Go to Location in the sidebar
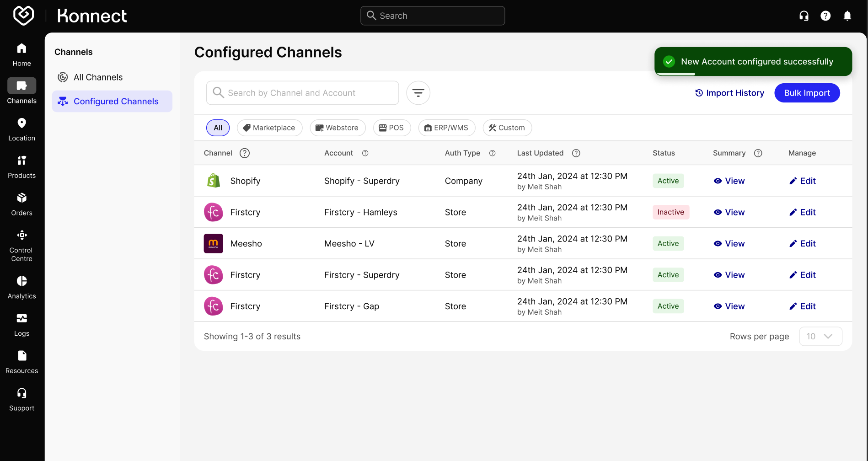868x461 pixels. 21,129
